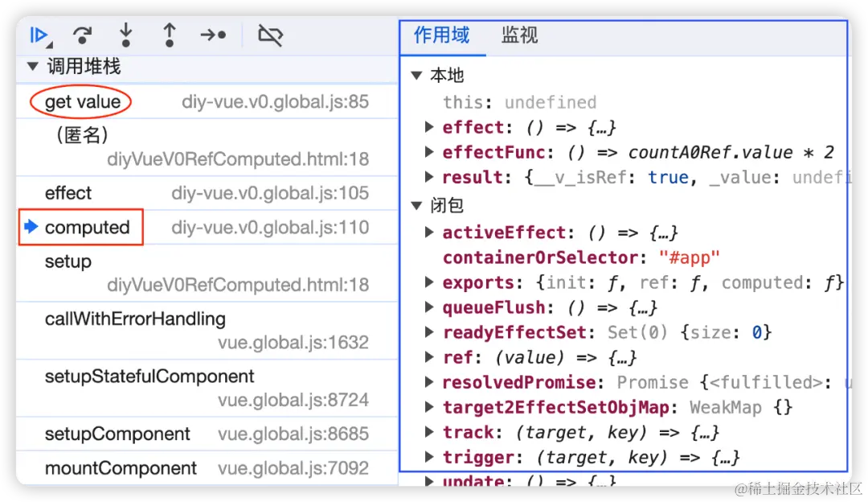Click the this: undefined entry

point(519,102)
